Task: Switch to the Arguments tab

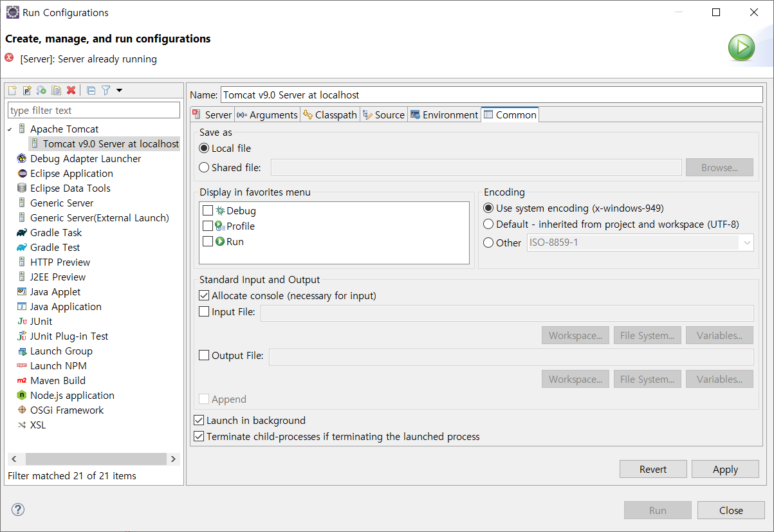Action: click(267, 115)
